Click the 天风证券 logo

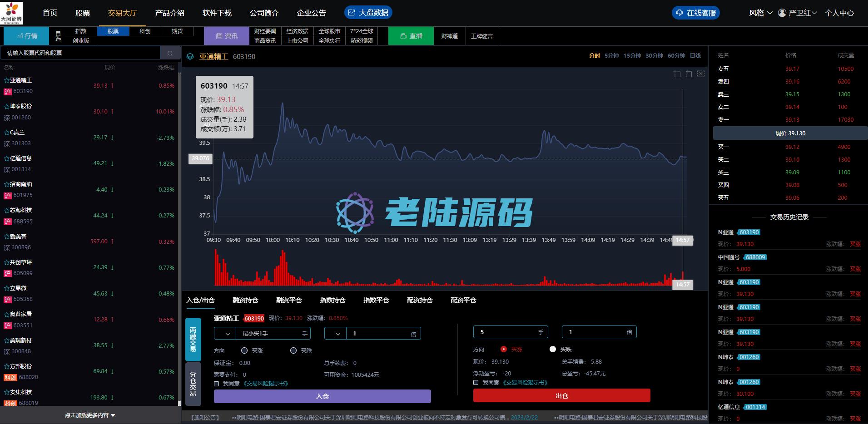coord(11,13)
